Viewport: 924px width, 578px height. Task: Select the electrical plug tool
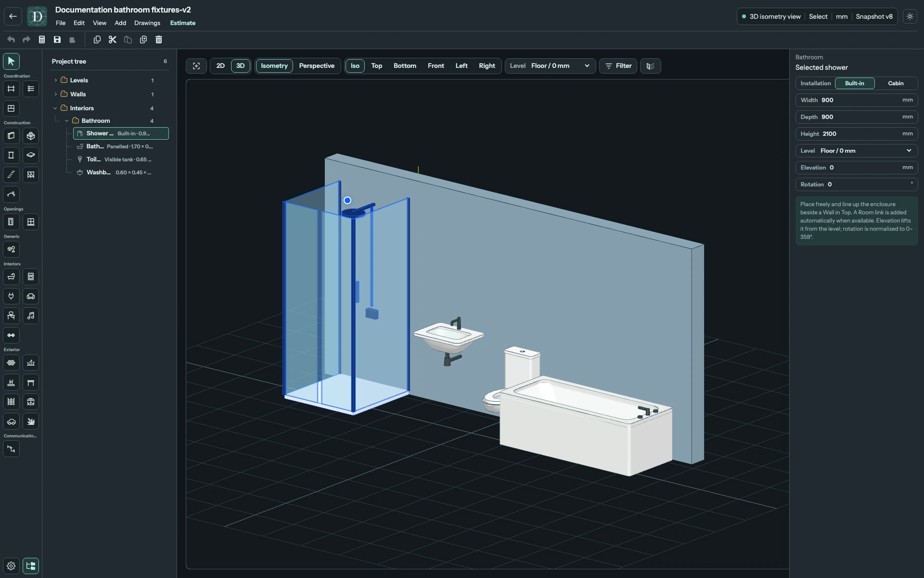11,296
